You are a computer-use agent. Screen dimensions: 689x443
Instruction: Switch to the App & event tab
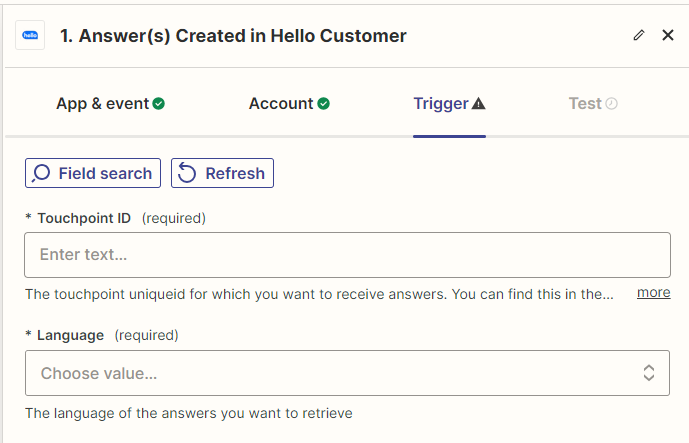[102, 103]
